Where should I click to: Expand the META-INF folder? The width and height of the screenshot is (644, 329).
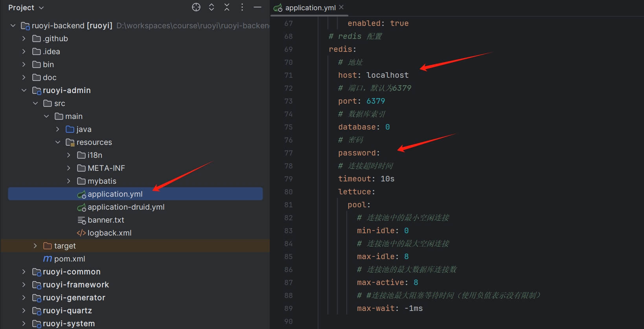click(69, 168)
